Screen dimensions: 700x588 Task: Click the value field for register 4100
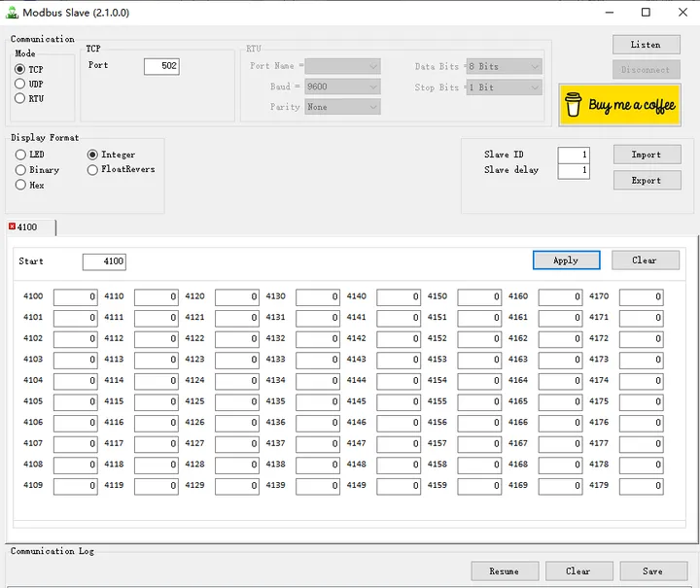(x=76, y=297)
